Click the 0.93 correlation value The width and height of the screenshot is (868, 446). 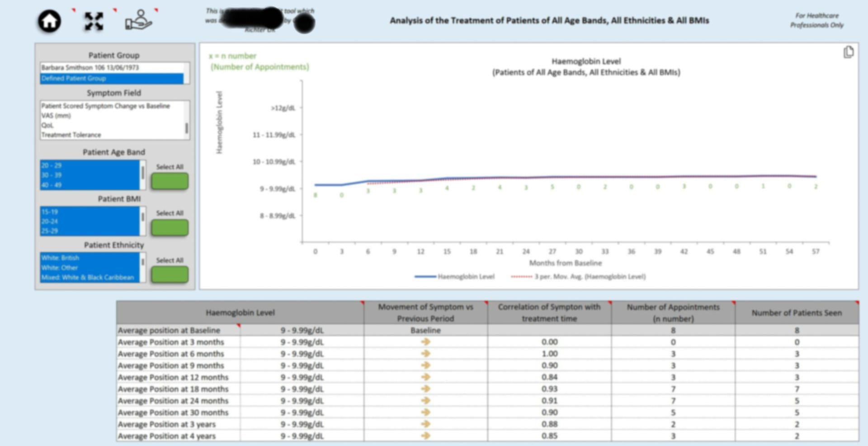pos(549,389)
